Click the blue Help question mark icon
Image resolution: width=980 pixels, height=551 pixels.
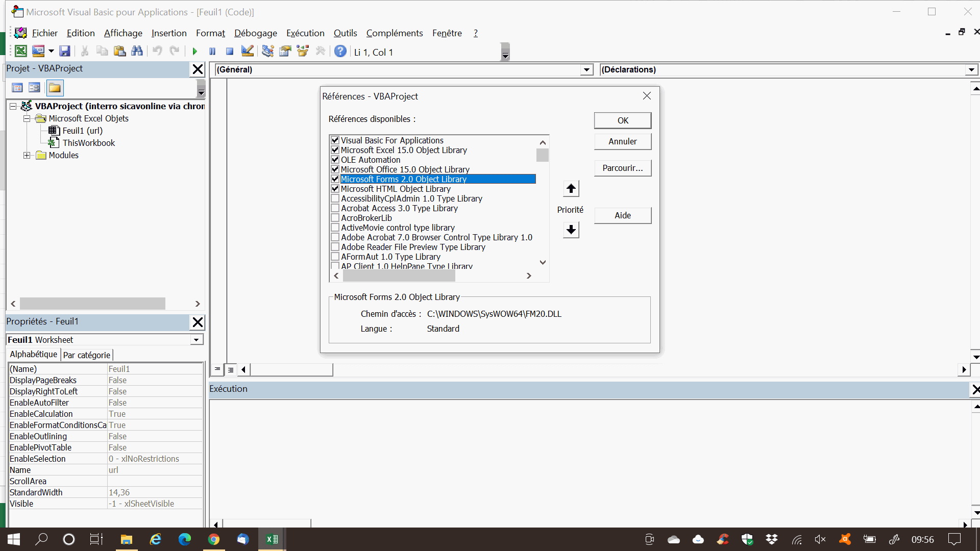click(x=340, y=52)
